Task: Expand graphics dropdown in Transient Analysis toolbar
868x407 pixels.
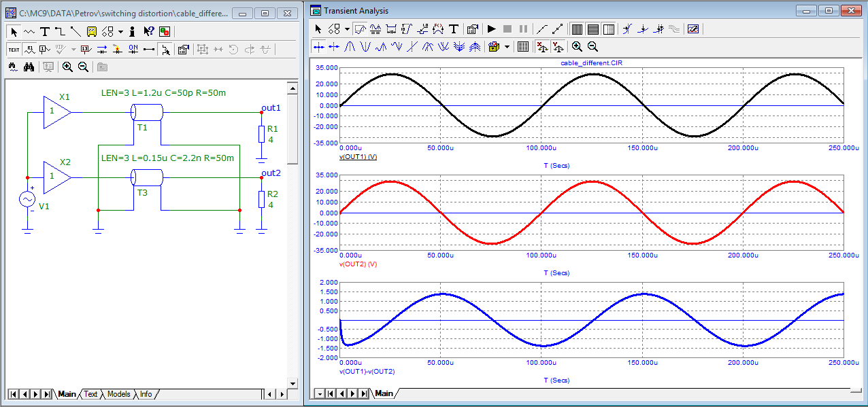Action: click(x=346, y=29)
